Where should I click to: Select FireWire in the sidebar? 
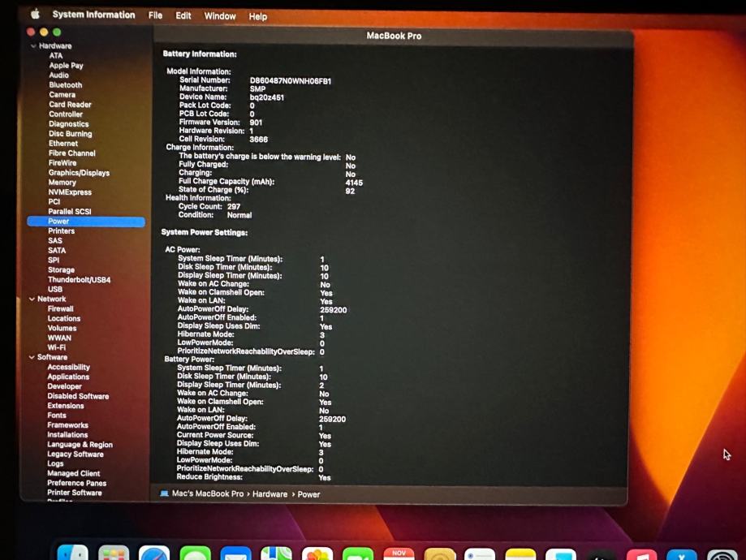pyautogui.click(x=63, y=163)
